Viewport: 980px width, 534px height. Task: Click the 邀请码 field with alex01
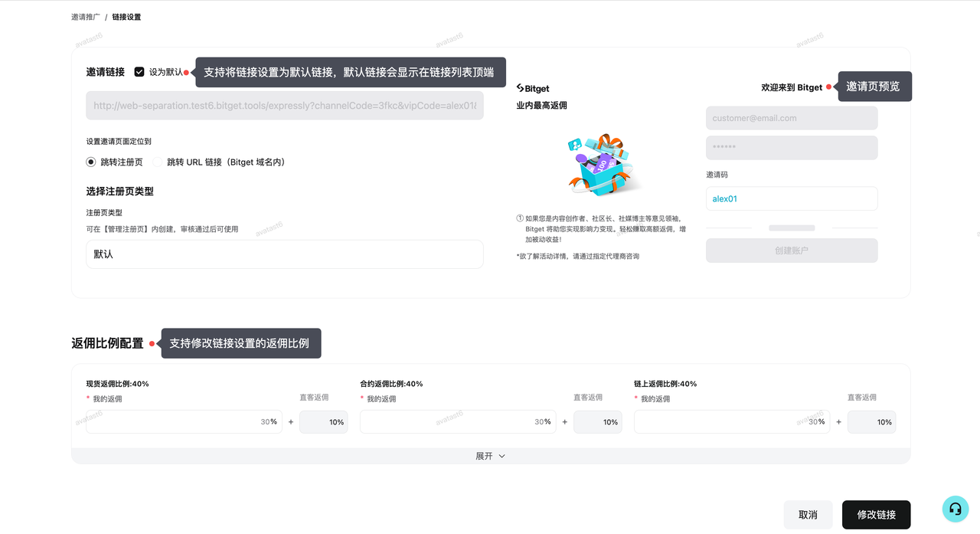coord(792,198)
